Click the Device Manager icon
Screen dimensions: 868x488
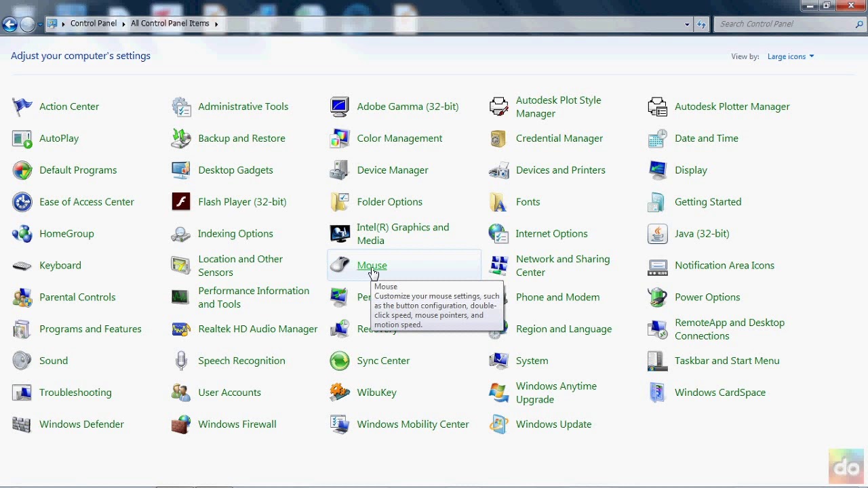tap(340, 170)
